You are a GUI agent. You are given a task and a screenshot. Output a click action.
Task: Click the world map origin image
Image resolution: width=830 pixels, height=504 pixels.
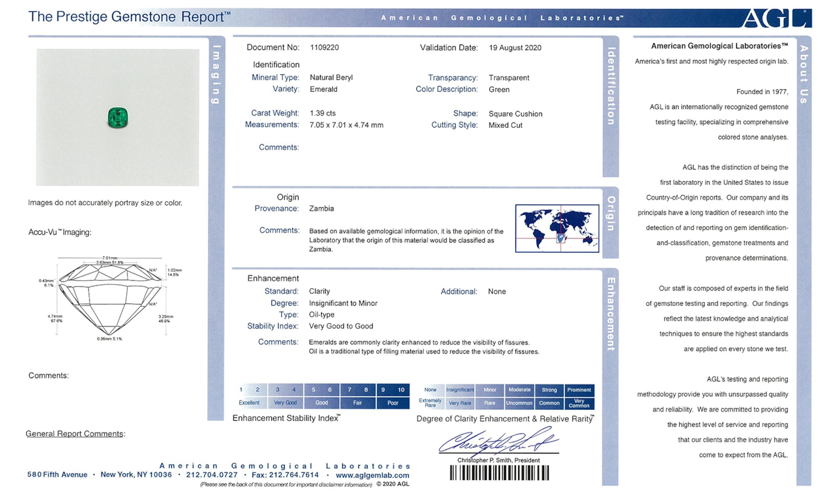tap(557, 228)
